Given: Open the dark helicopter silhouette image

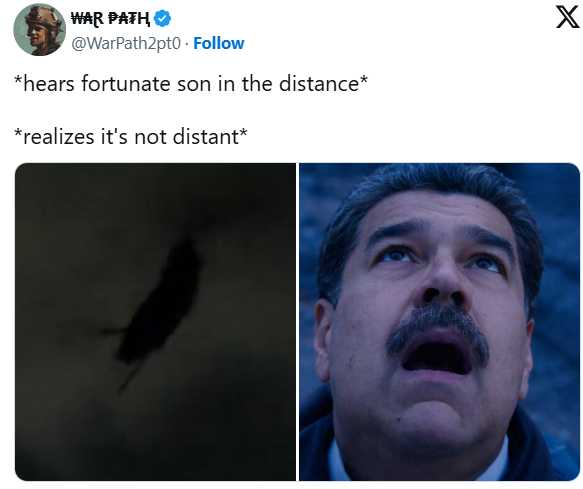Looking at the screenshot, I should point(155,322).
